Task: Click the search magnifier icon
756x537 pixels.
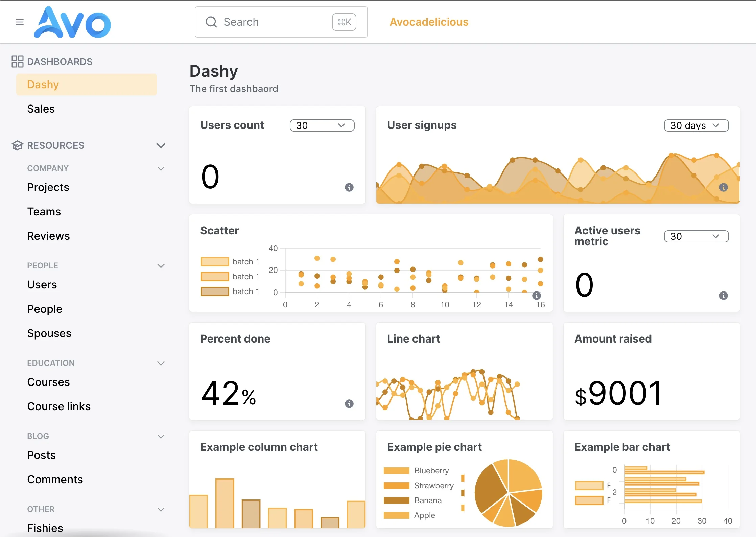Action: [211, 22]
